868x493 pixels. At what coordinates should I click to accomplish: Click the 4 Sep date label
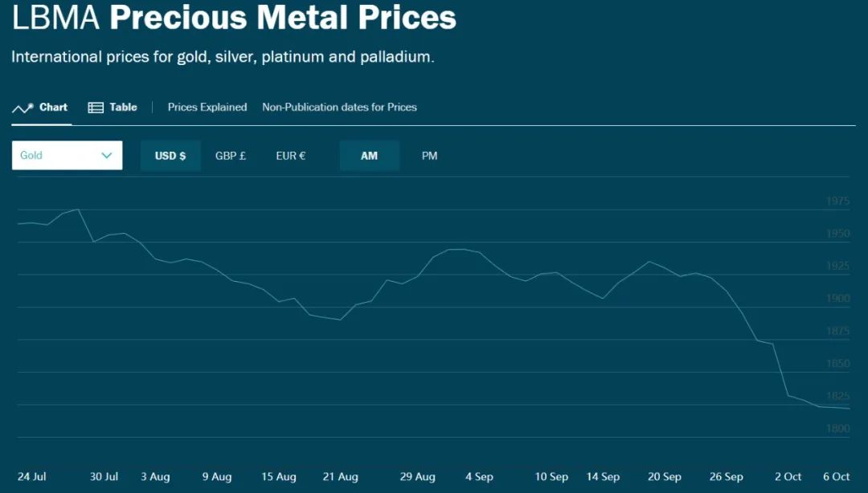pos(479,477)
